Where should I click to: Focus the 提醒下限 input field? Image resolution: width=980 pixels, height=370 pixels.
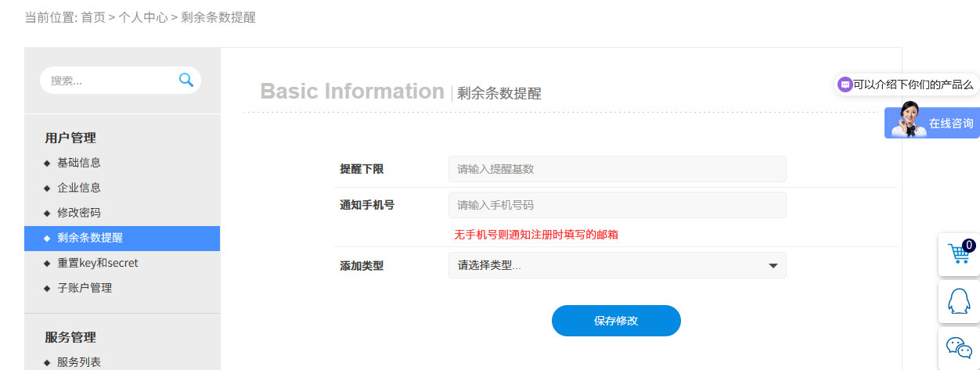click(x=616, y=169)
